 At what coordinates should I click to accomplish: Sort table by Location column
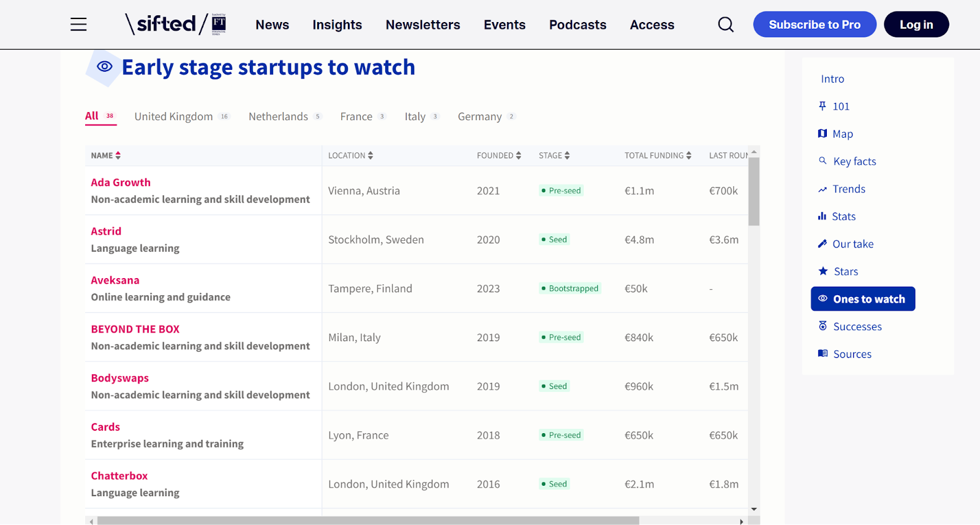350,156
